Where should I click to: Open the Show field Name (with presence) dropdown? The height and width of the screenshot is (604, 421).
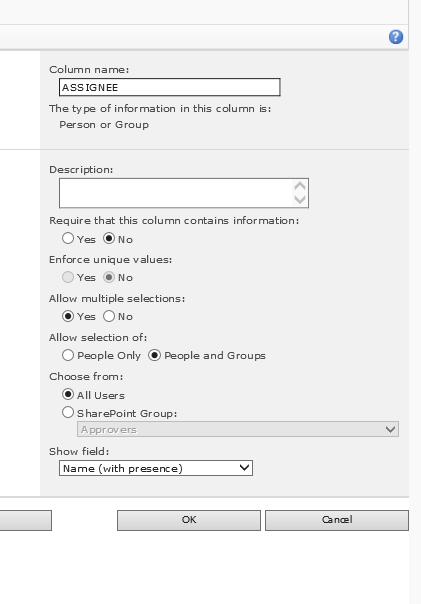click(x=156, y=468)
